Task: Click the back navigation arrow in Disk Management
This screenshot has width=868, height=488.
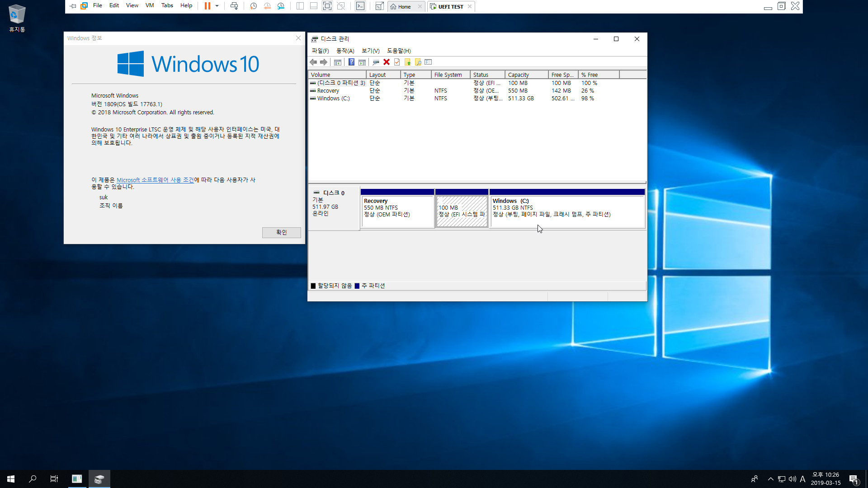Action: 314,62
